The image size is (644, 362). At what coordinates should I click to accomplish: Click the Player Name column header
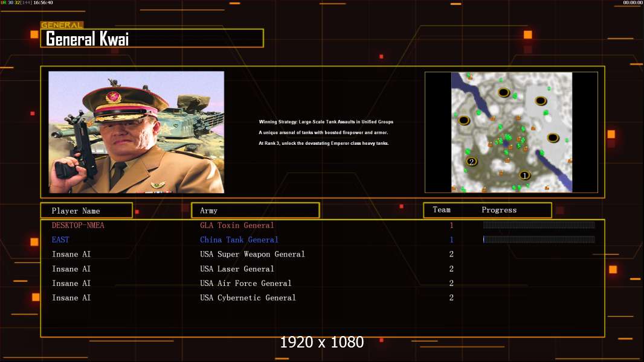(86, 211)
